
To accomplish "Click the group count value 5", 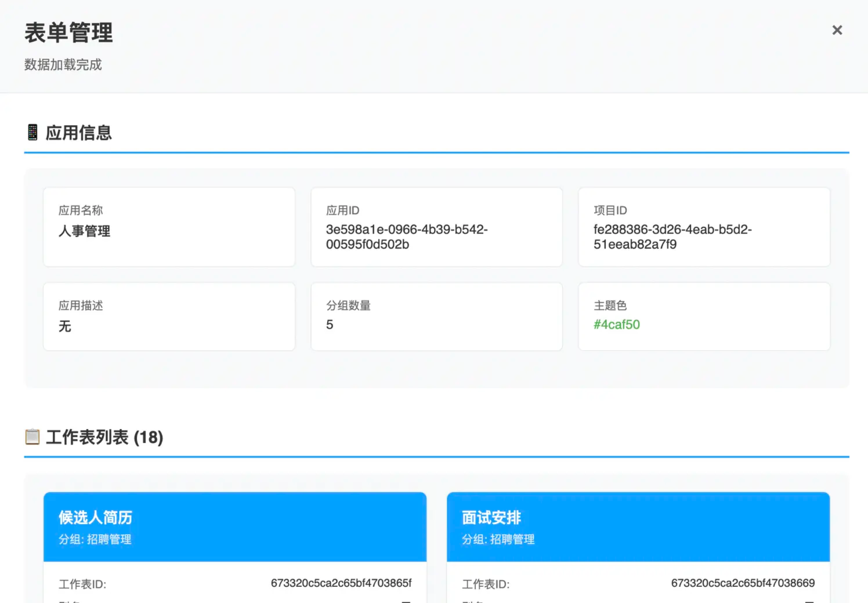I will tap(330, 325).
